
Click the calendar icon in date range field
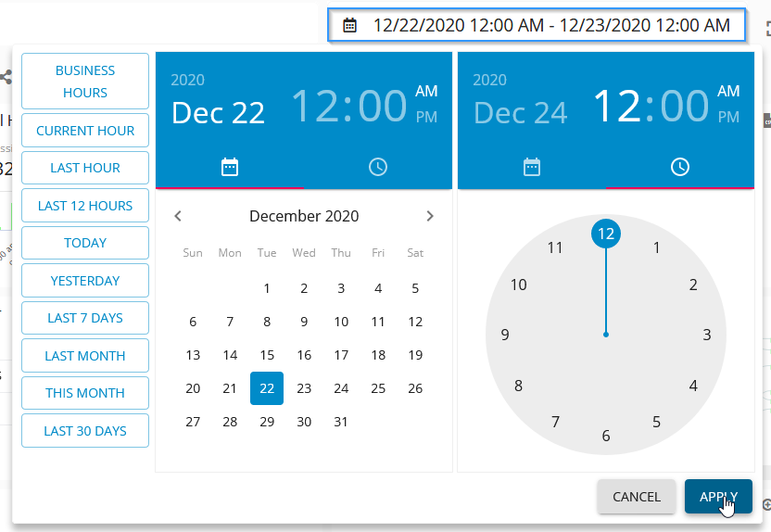(x=349, y=25)
